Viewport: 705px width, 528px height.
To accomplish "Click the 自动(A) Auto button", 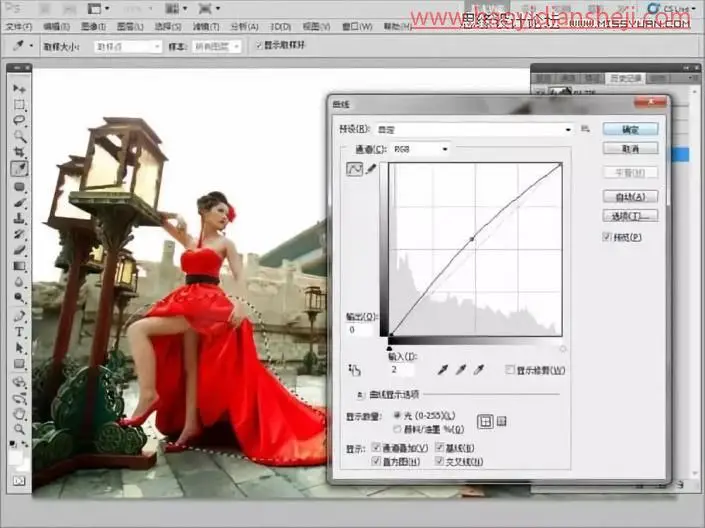I will click(630, 196).
